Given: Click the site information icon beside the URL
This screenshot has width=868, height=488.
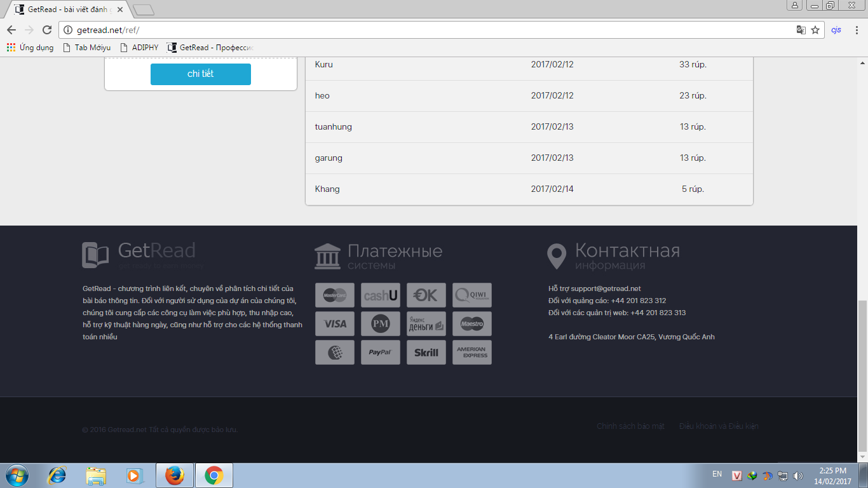Looking at the screenshot, I should 69,30.
